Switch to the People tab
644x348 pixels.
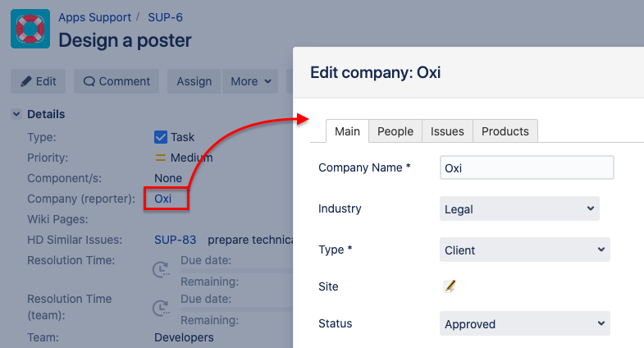[395, 131]
